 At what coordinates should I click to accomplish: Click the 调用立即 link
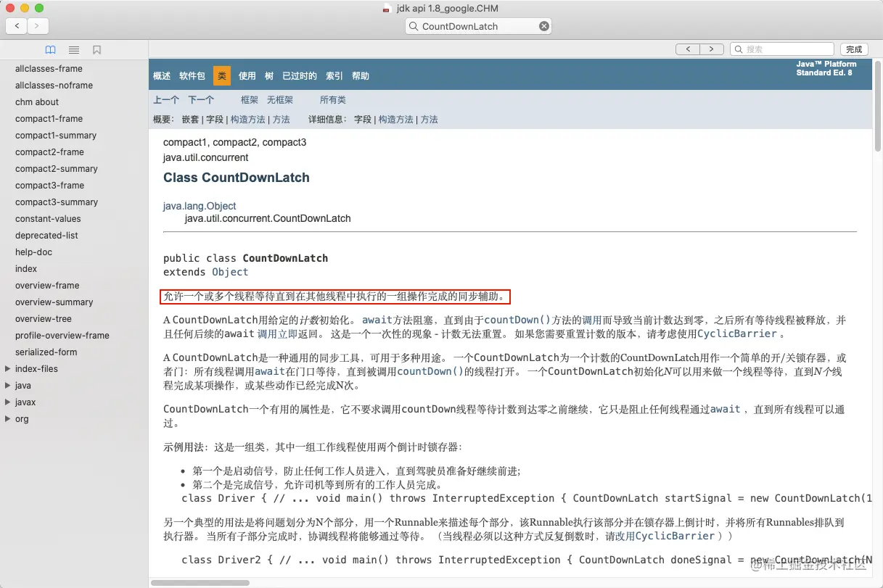(x=277, y=334)
